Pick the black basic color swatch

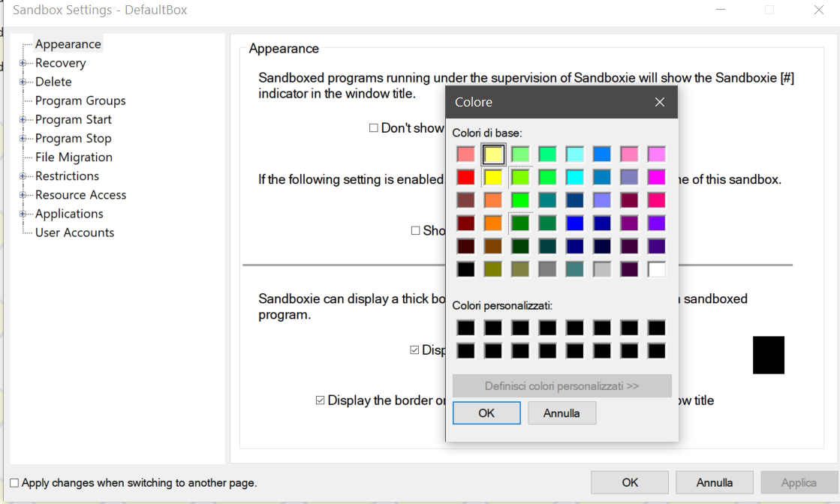click(465, 269)
